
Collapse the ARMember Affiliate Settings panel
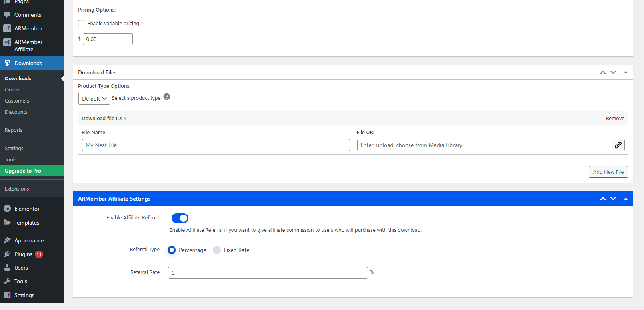click(626, 199)
